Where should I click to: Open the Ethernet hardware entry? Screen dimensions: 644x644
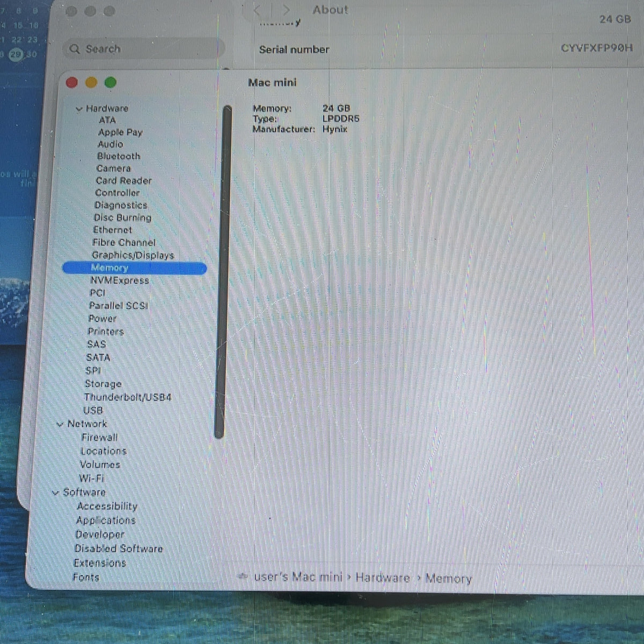point(112,230)
